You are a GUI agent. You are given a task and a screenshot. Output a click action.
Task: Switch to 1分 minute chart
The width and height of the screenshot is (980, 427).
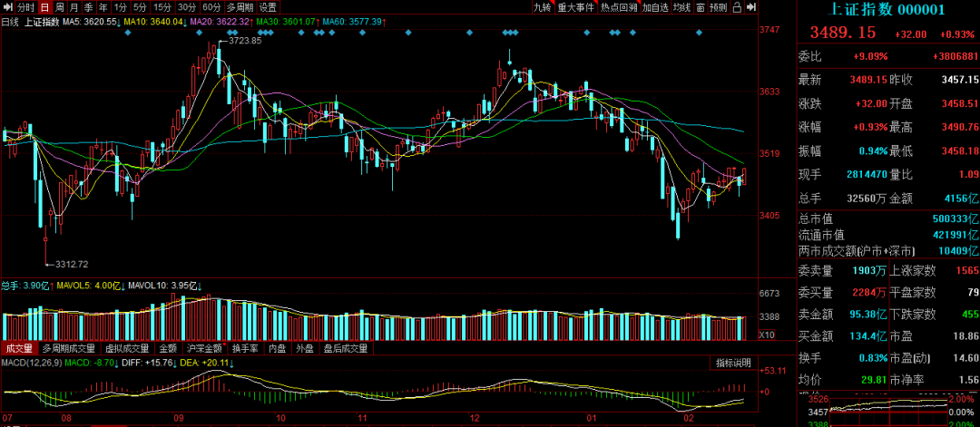pyautogui.click(x=120, y=7)
